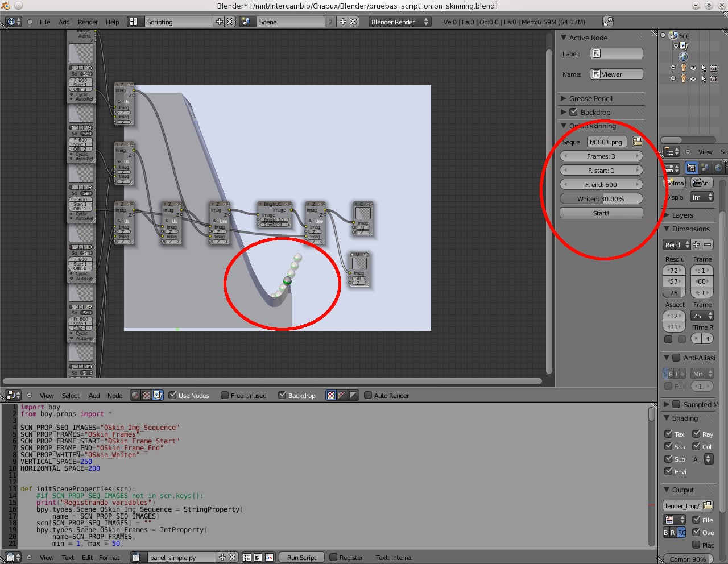The width and height of the screenshot is (728, 564).
Task: Click the fullscreen toggle icon in the info header
Action: (x=608, y=22)
